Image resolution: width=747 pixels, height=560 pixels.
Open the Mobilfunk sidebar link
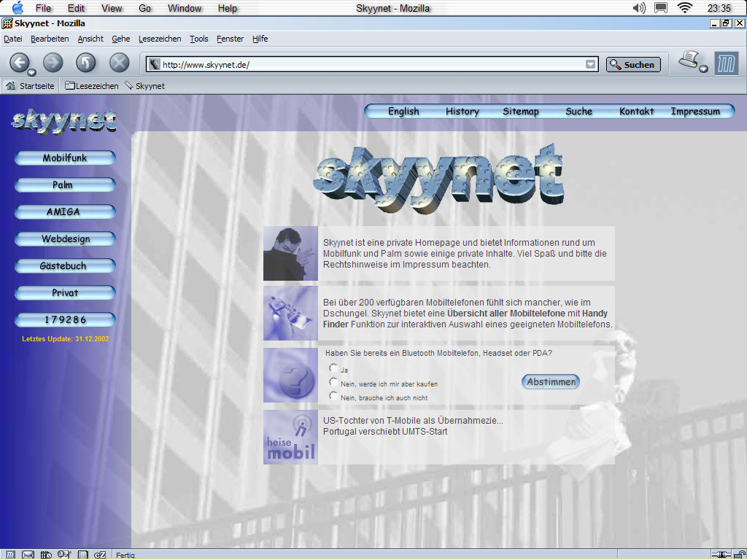click(x=65, y=158)
